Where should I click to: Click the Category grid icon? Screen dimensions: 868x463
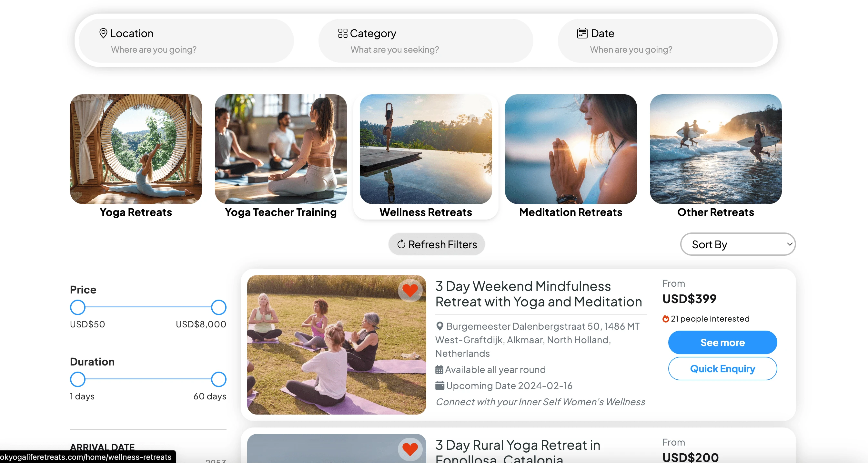(343, 33)
